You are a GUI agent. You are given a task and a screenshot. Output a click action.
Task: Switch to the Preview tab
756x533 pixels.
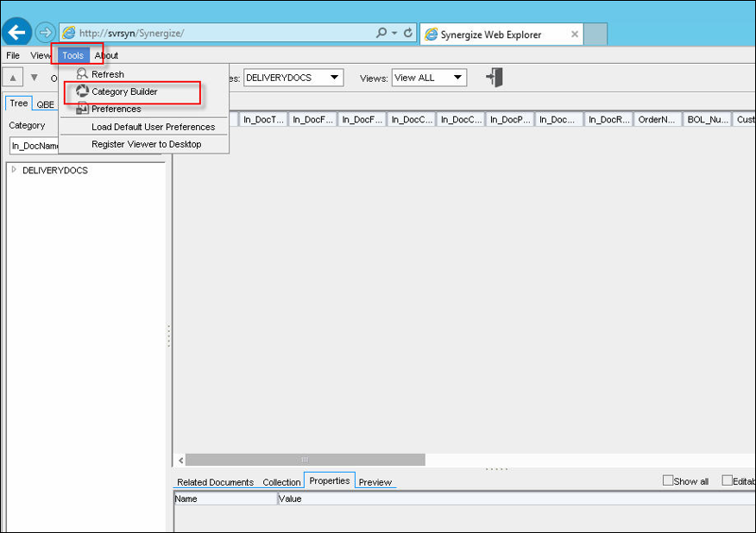375,481
